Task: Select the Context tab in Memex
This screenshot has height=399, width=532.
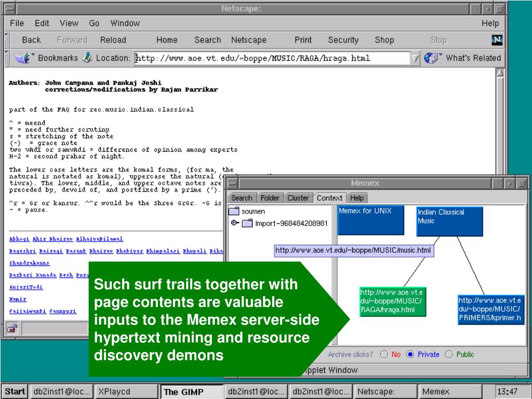Action: click(329, 198)
